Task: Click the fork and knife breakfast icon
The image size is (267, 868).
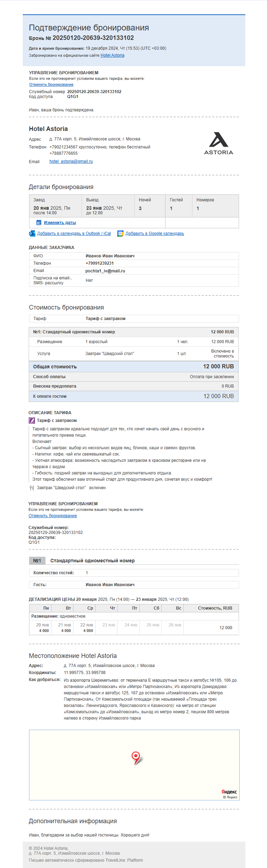Action: pyautogui.click(x=31, y=488)
